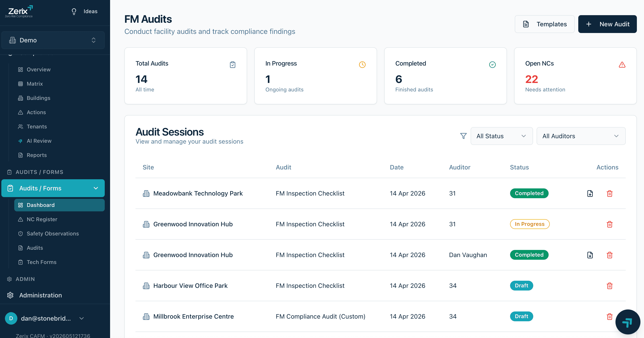Download the Dan Vaughan audit report
The height and width of the screenshot is (338, 644).
590,255
